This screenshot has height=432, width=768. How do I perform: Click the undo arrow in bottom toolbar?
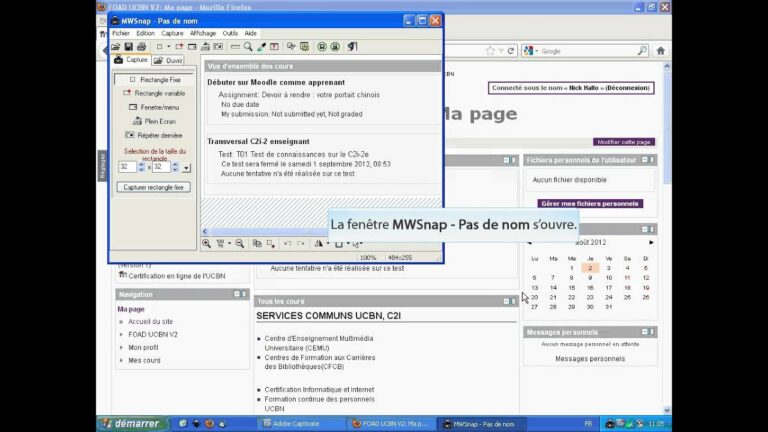[x=288, y=243]
